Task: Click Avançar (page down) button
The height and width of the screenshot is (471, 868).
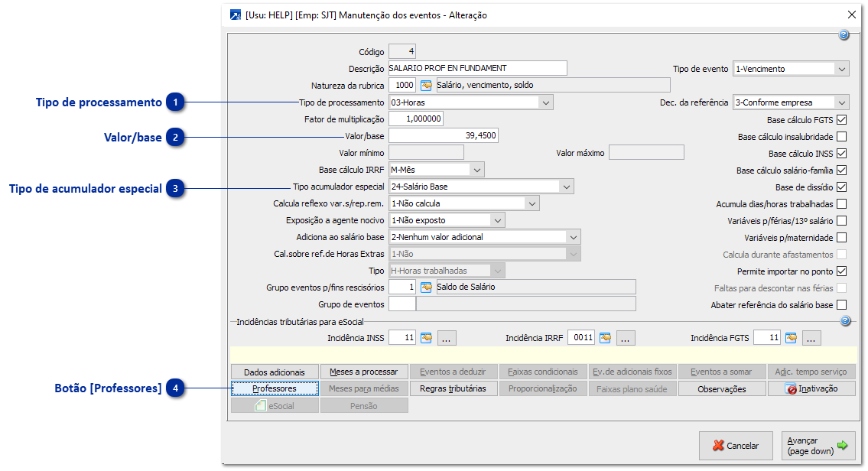Action: (x=818, y=446)
